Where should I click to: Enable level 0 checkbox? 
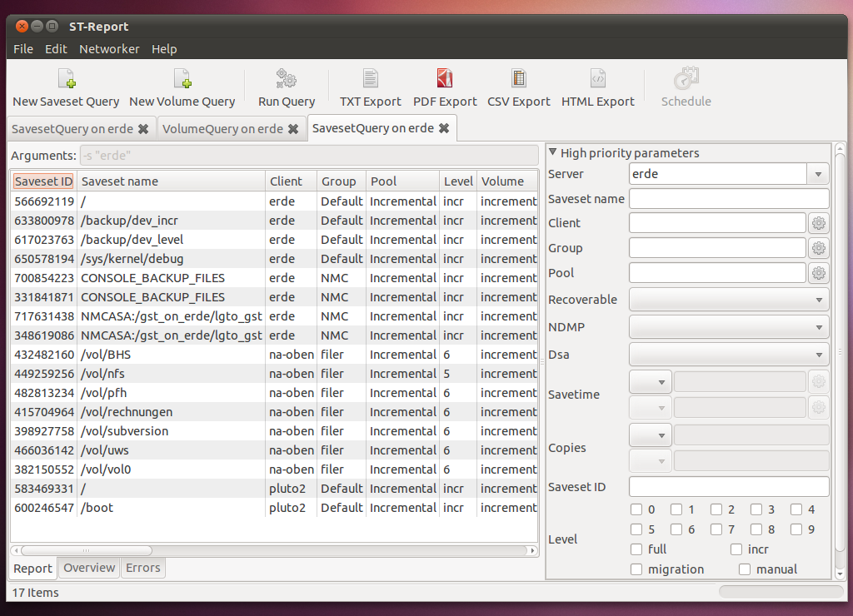tap(636, 509)
